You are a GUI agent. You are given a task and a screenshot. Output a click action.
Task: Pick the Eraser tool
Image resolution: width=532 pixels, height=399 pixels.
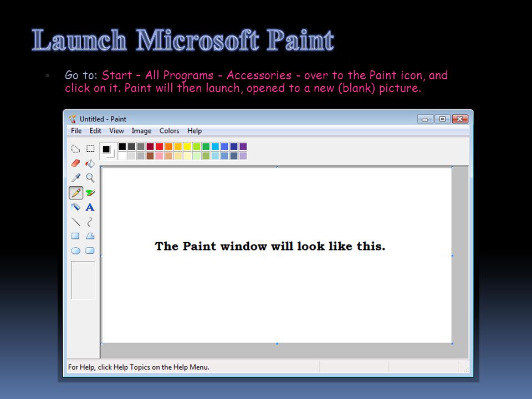tap(75, 163)
